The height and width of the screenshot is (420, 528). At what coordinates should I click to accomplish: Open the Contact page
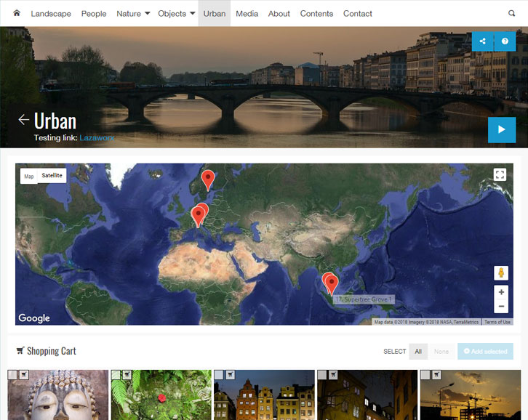point(357,13)
